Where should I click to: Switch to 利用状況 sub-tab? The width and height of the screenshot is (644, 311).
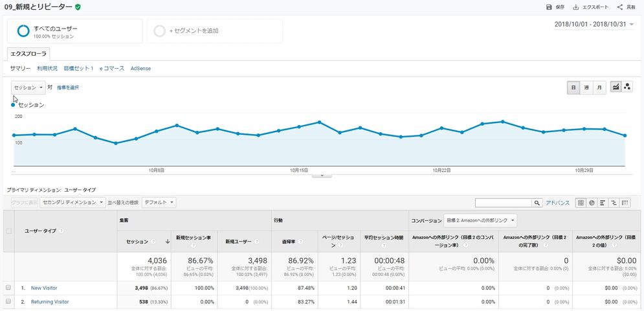coord(47,68)
